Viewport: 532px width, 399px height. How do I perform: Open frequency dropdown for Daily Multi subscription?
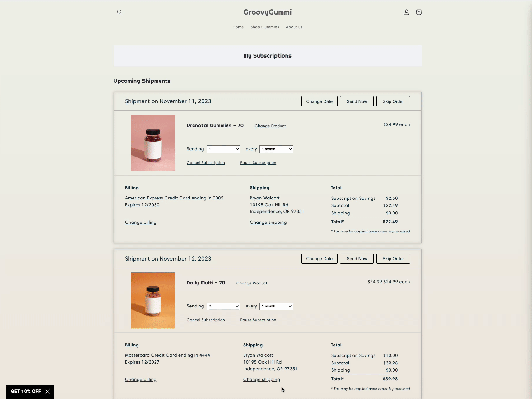point(276,306)
